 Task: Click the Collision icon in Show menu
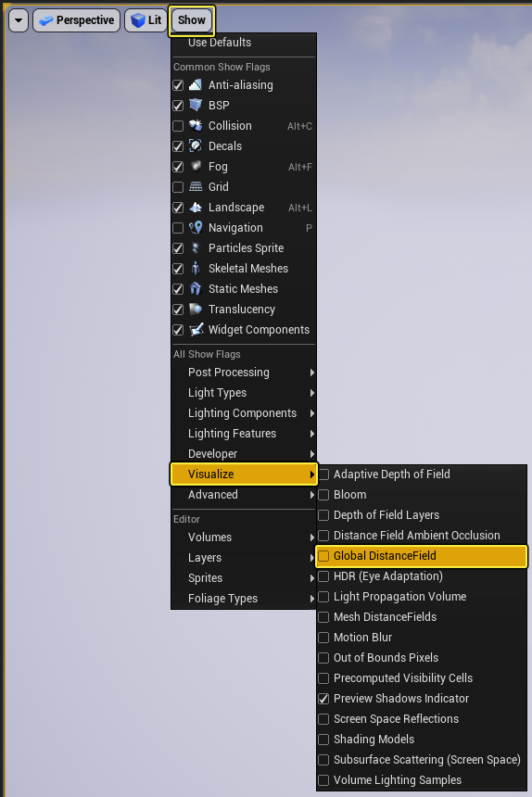196,125
